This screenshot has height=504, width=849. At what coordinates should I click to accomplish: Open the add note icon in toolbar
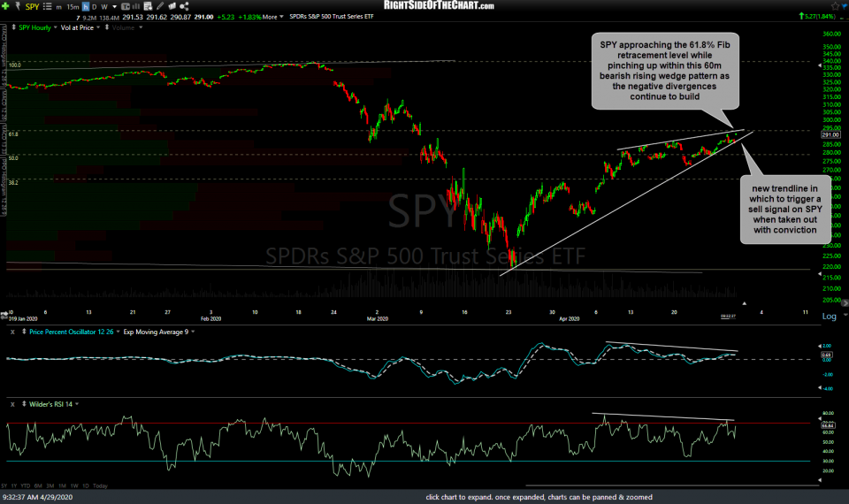pyautogui.click(x=148, y=6)
